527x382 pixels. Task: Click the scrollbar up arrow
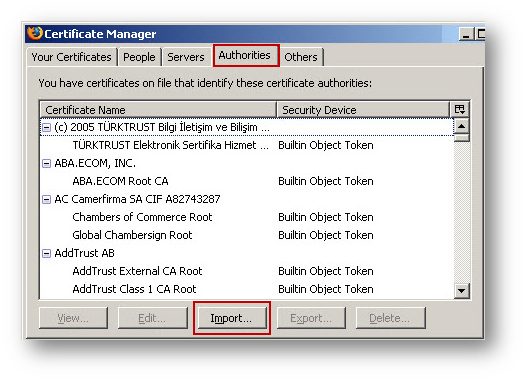[461, 126]
